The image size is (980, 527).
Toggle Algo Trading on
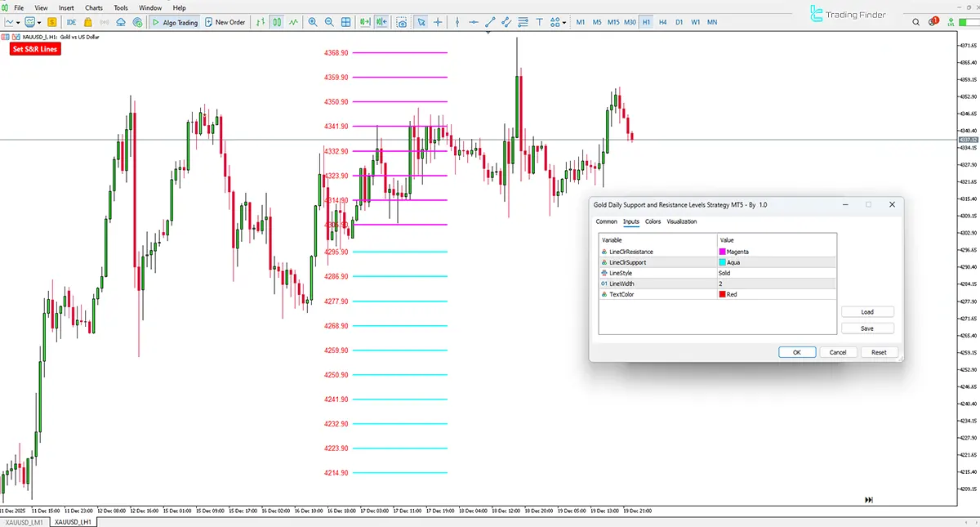(x=174, y=22)
